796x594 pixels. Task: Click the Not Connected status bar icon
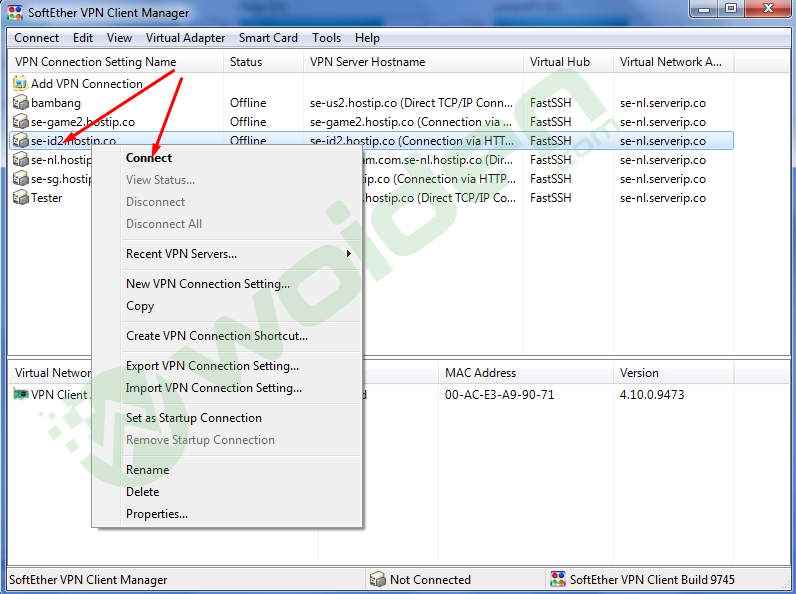click(378, 579)
